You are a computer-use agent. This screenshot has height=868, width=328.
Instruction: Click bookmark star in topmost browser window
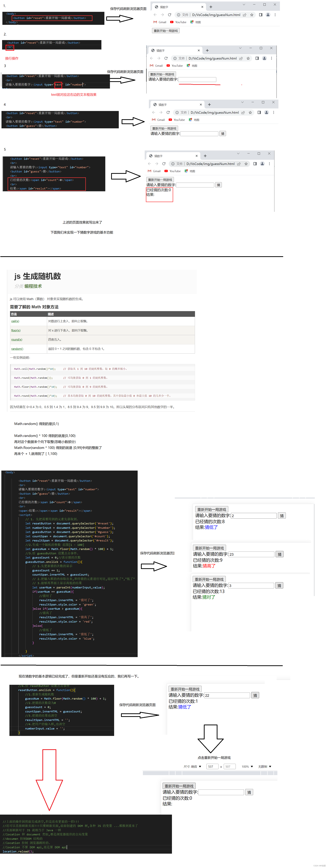(x=252, y=15)
